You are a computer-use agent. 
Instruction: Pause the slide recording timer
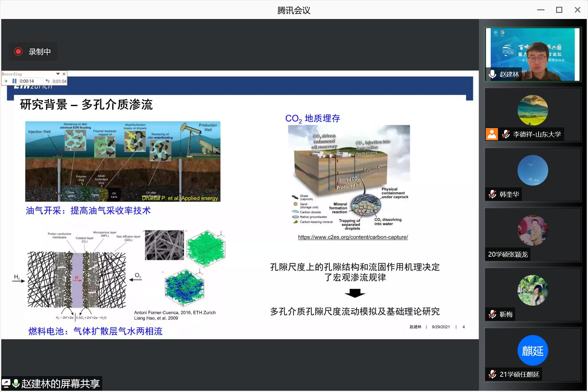(x=14, y=81)
